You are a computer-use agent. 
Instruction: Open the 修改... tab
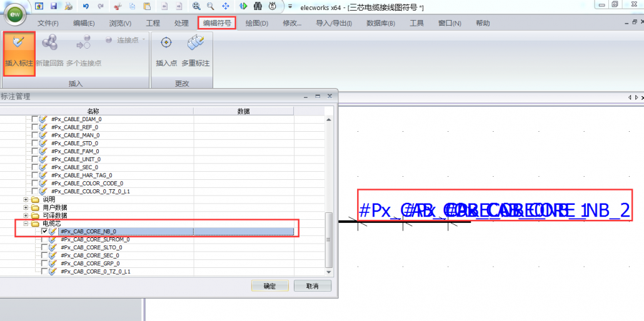coord(292,23)
